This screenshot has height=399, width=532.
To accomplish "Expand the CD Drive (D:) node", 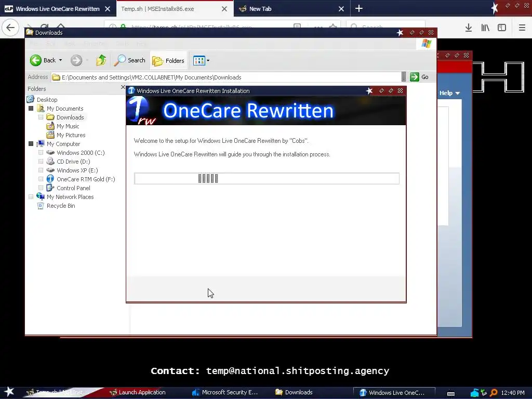I will click(41, 161).
